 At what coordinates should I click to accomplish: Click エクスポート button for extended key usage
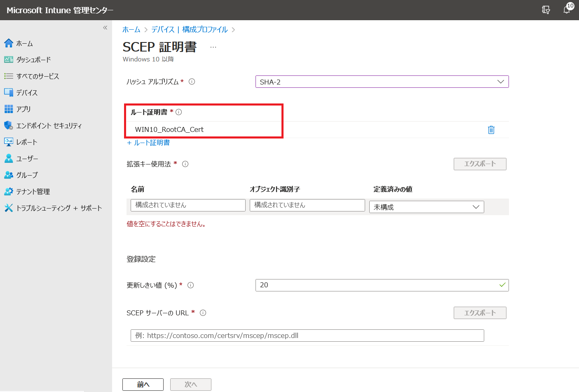tap(480, 164)
